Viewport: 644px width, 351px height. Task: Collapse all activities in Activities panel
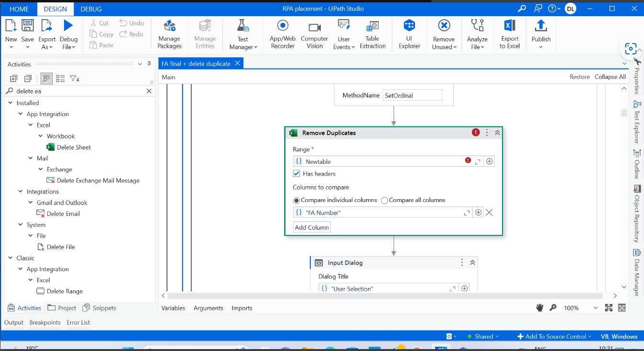click(x=28, y=79)
